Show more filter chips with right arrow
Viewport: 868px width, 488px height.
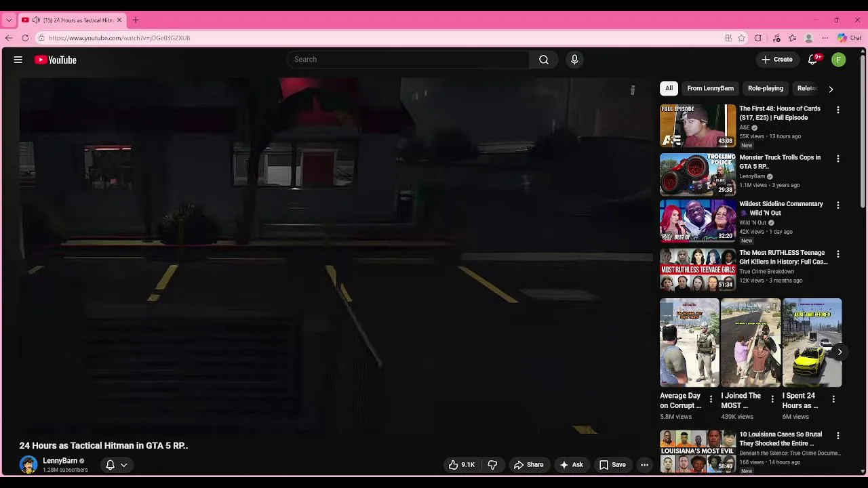point(831,89)
